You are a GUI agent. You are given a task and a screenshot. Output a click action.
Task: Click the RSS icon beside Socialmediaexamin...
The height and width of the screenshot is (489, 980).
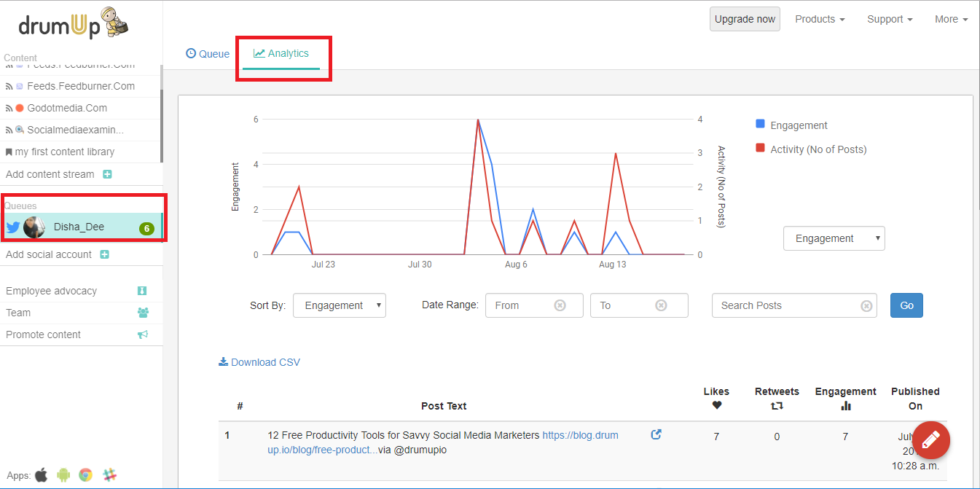pos(9,130)
